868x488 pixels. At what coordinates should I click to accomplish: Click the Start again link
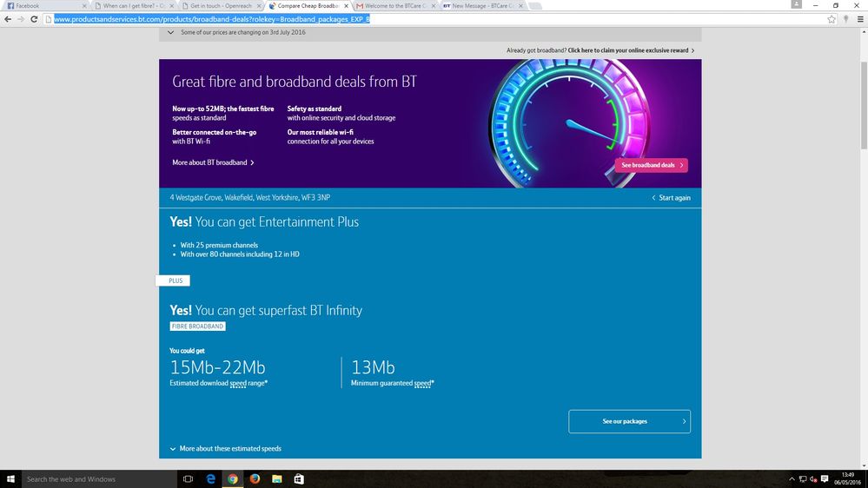pos(672,198)
